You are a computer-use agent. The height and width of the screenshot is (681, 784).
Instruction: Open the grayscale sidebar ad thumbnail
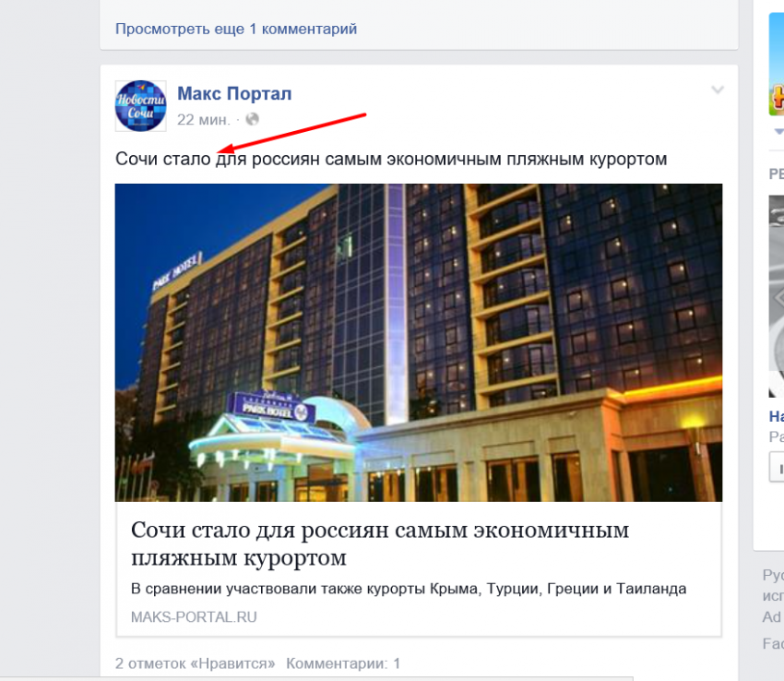point(777,297)
